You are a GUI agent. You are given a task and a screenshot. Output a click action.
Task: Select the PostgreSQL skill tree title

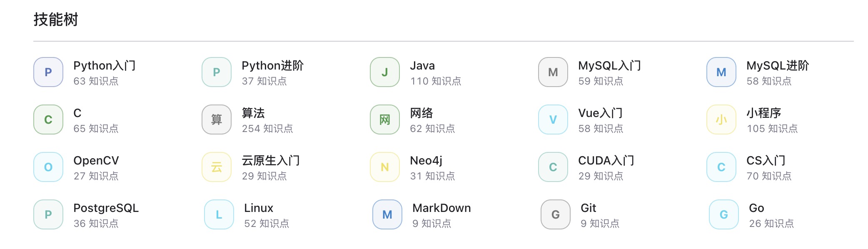tap(106, 208)
